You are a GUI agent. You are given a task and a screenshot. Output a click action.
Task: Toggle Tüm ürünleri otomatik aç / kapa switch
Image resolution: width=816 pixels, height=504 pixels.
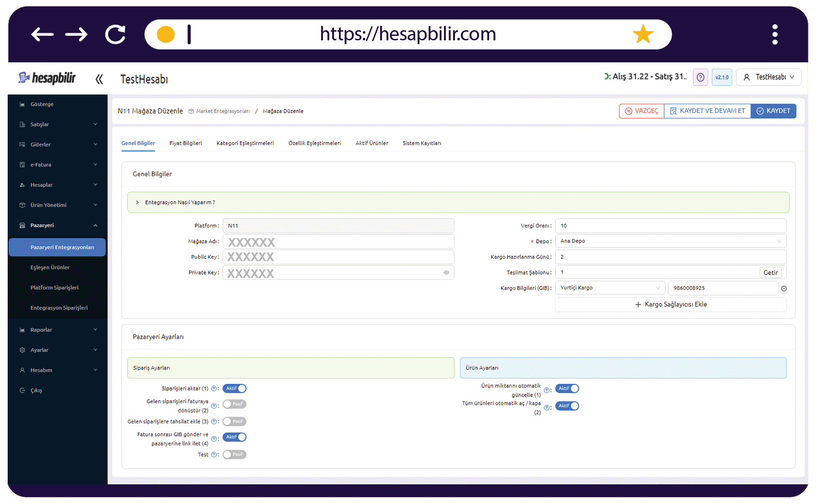(567, 406)
